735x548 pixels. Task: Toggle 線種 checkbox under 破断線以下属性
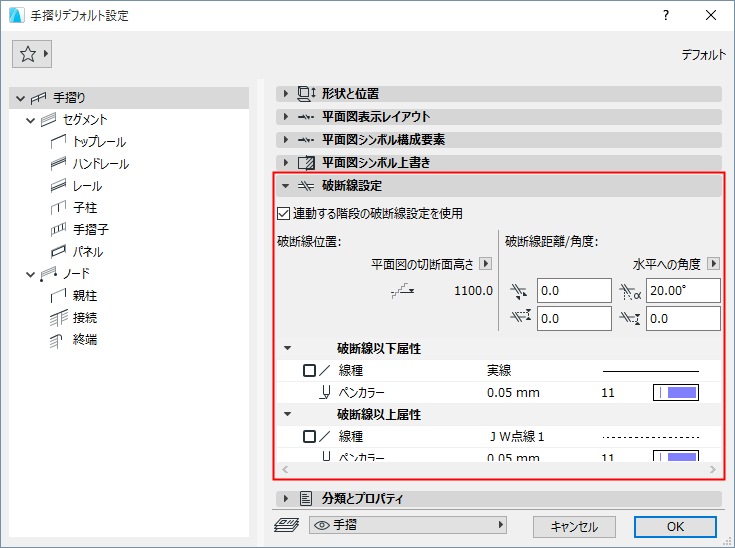pos(309,371)
